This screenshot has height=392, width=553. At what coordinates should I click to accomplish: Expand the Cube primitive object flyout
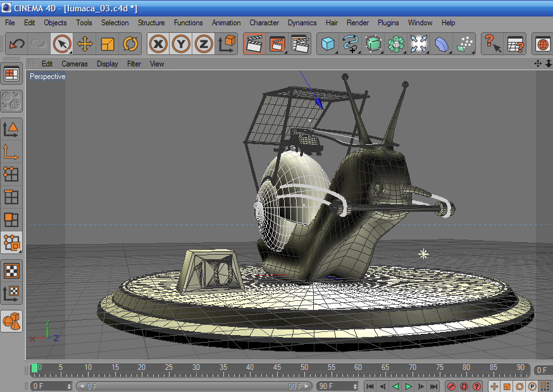tap(328, 44)
